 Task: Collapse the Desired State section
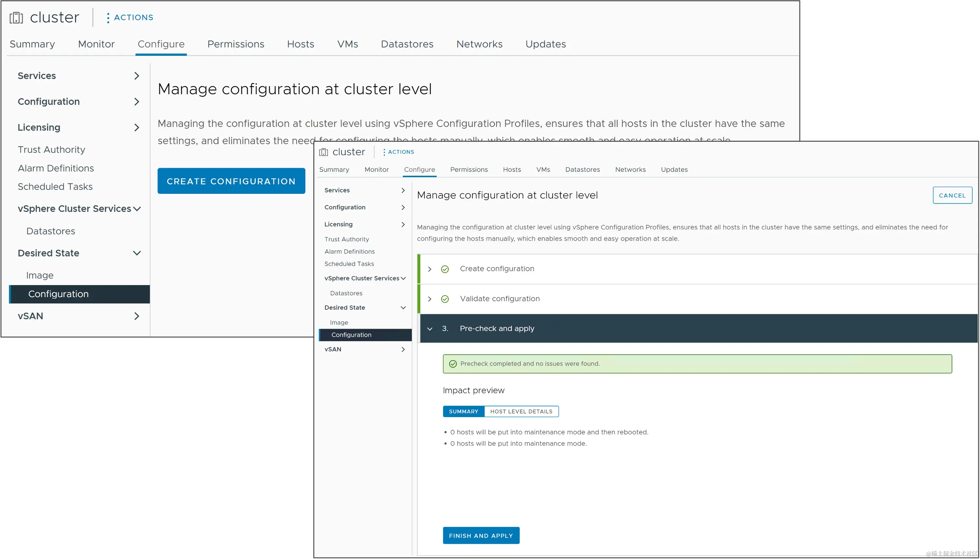pyautogui.click(x=137, y=253)
